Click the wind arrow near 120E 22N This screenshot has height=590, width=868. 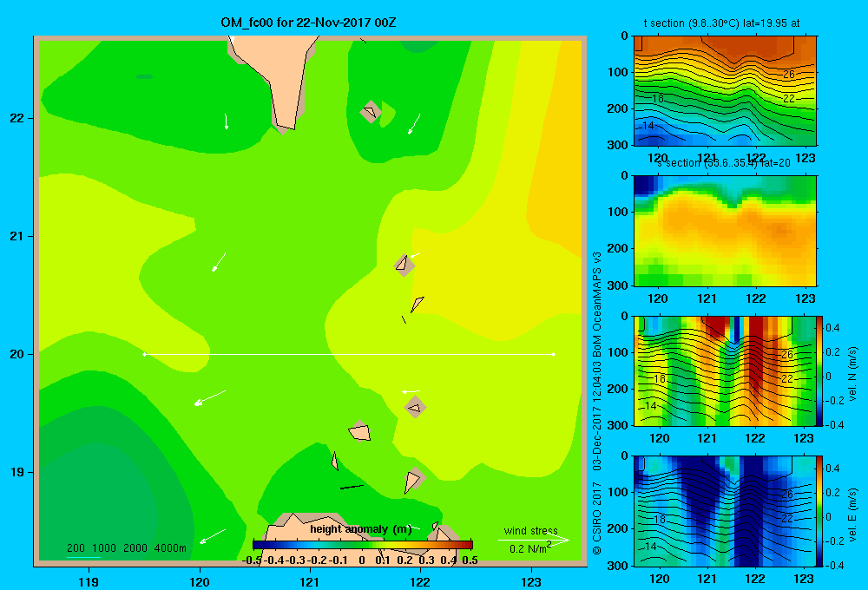pyautogui.click(x=226, y=121)
